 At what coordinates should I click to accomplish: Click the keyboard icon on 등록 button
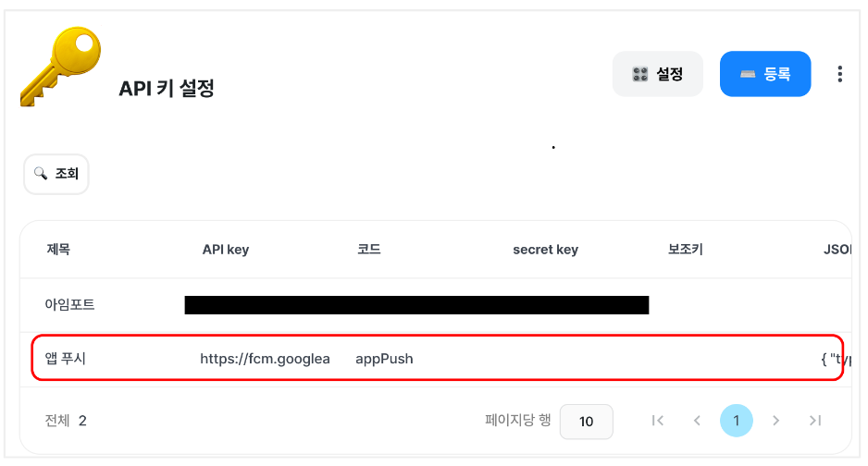point(748,74)
